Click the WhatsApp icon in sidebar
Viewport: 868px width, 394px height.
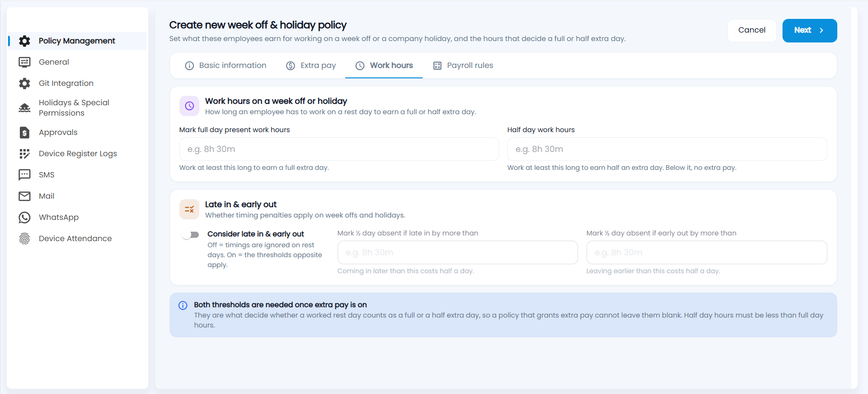tap(25, 218)
